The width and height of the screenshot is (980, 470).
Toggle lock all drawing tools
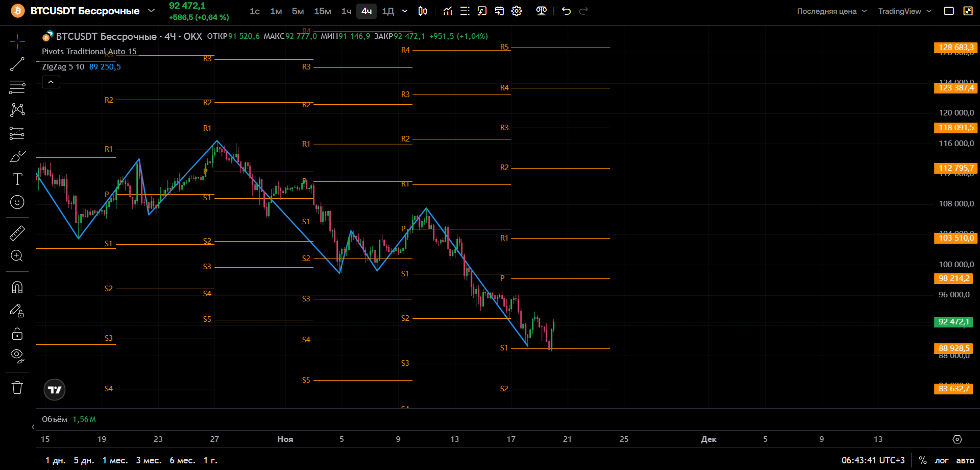click(17, 334)
